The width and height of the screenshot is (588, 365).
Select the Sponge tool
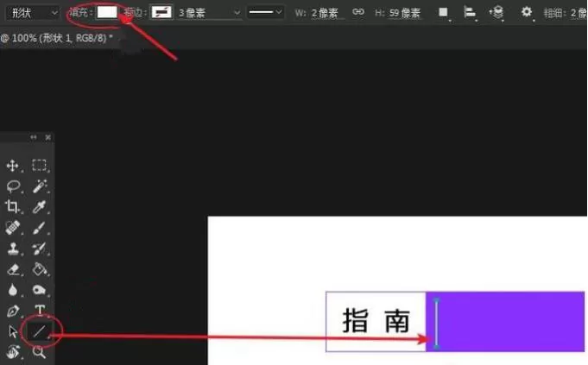pyautogui.click(x=40, y=290)
